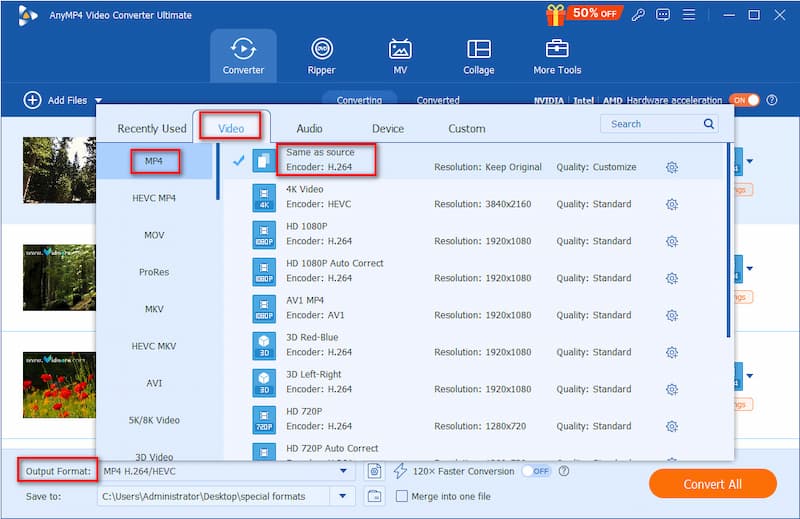The width and height of the screenshot is (800, 519).
Task: Open the Converting tab
Action: pos(359,100)
